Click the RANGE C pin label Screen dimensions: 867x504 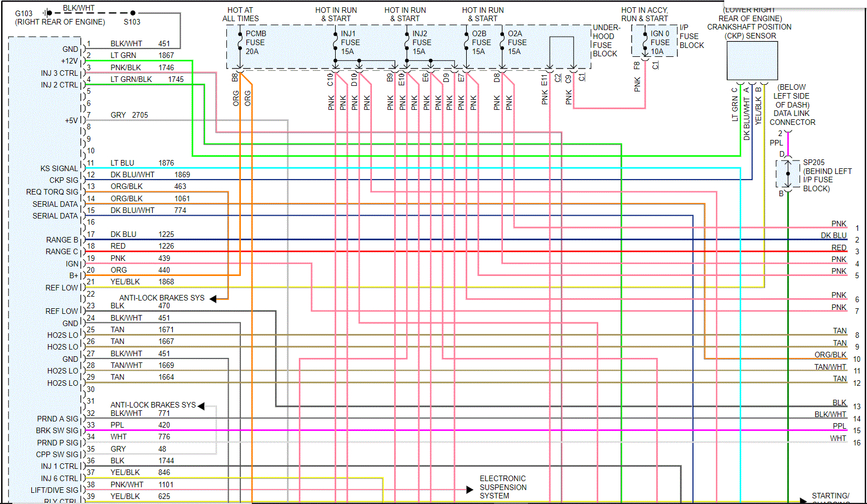62,251
